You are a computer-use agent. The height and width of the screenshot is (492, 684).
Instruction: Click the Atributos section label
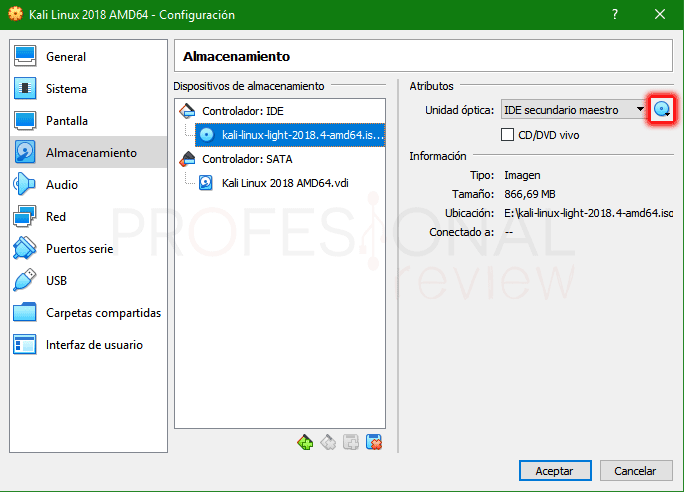pyautogui.click(x=431, y=86)
